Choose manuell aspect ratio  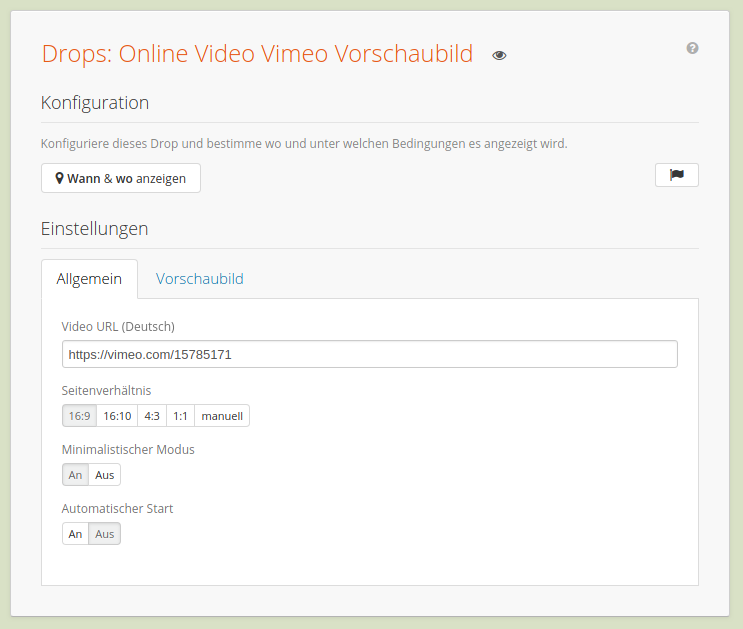pyautogui.click(x=222, y=416)
